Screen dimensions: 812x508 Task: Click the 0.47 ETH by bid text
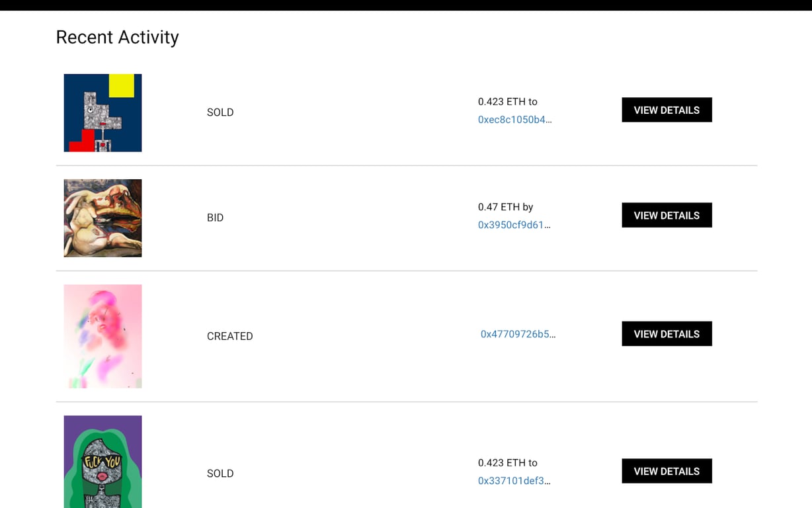tap(505, 207)
